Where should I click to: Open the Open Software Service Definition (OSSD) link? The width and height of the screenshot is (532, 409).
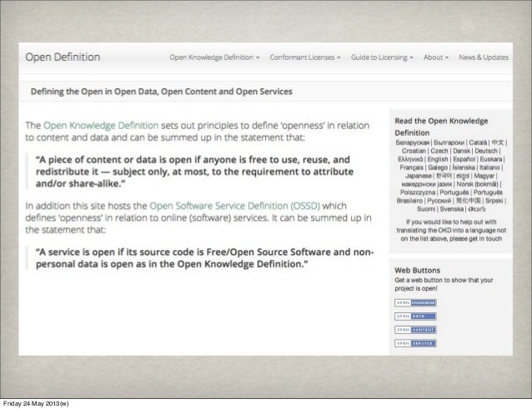(235, 206)
